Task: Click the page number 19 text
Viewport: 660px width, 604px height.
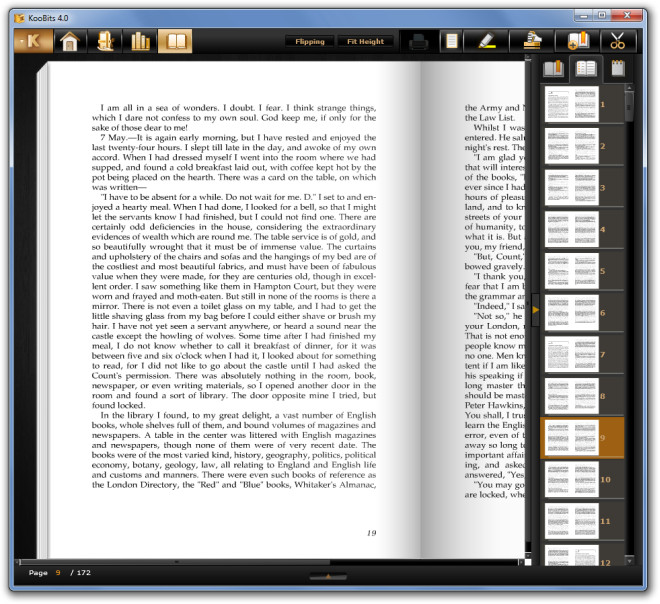Action: [371, 533]
